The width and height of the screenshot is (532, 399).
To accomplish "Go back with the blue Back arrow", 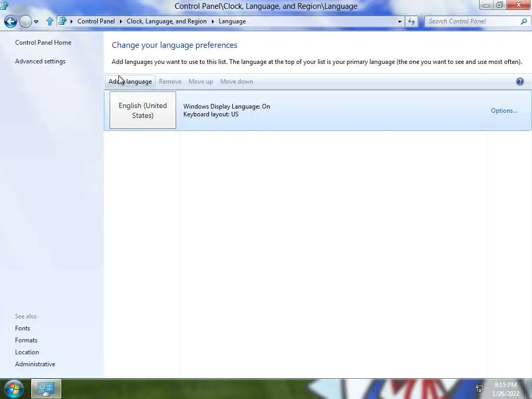I will pos(10,21).
